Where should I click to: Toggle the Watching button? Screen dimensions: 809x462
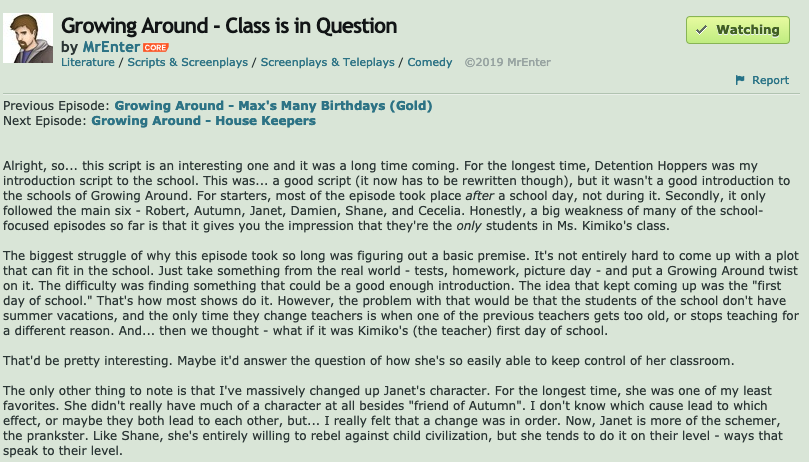(x=738, y=30)
